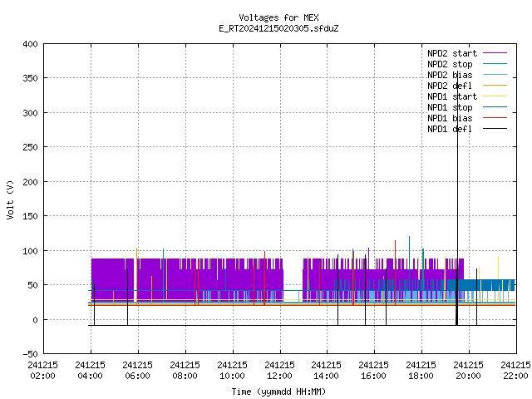Click the yellow NPD1 start legend line
This screenshot has width=532, height=399.
click(x=495, y=96)
